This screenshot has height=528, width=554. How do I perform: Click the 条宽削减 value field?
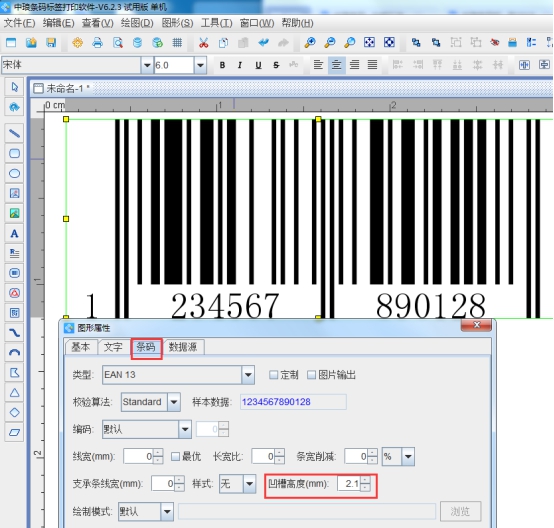pyautogui.click(x=356, y=457)
